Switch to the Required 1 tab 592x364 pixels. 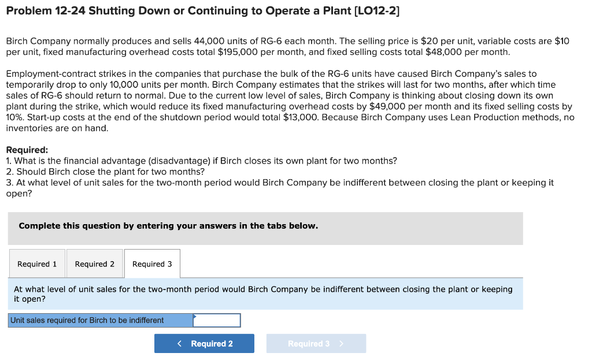(x=37, y=263)
